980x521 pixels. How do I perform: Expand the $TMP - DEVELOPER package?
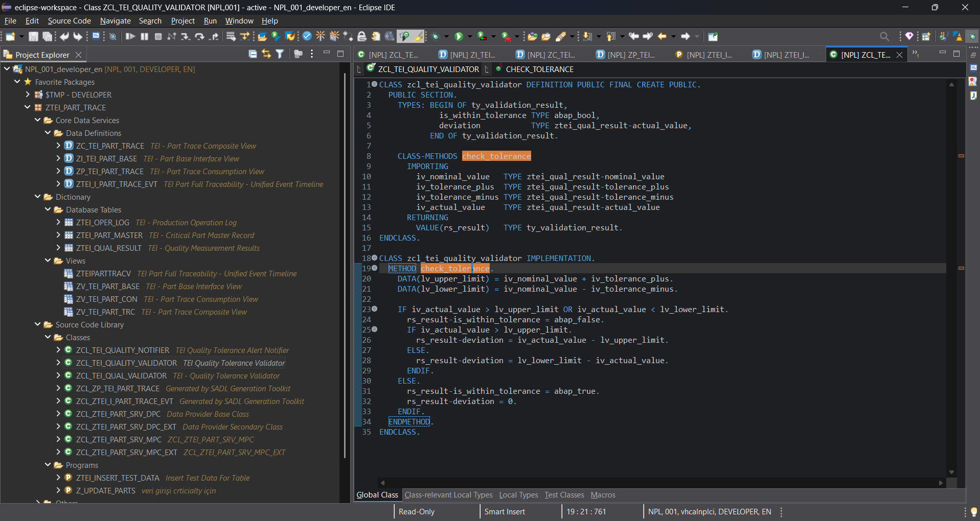pos(28,94)
